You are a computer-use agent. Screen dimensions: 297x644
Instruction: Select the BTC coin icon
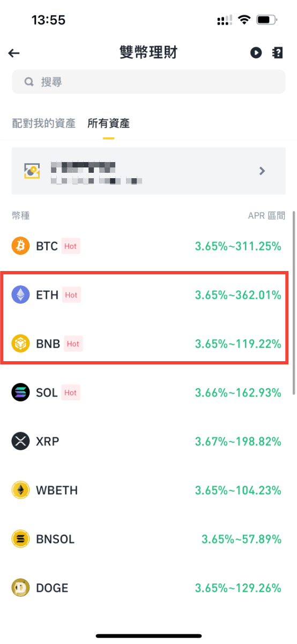coord(21,246)
